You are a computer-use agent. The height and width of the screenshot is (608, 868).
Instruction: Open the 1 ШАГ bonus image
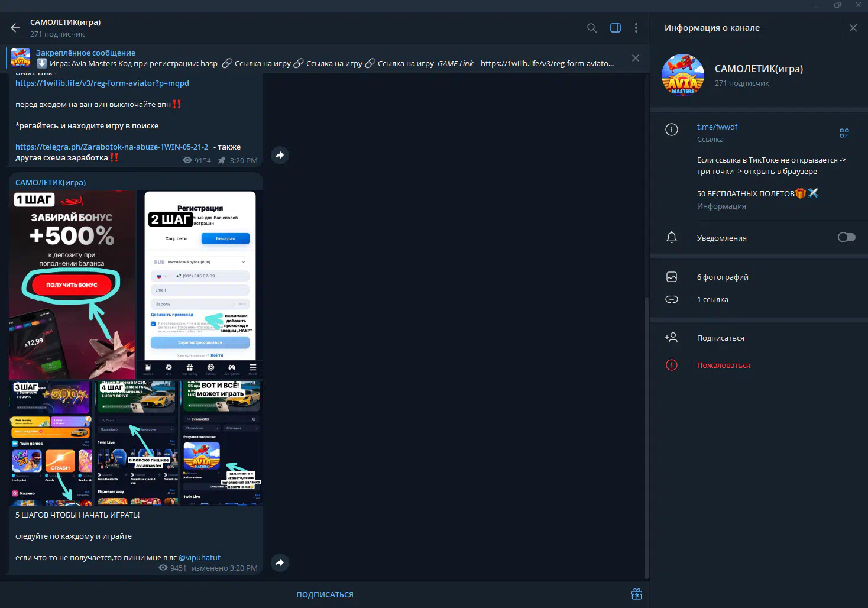click(72, 284)
